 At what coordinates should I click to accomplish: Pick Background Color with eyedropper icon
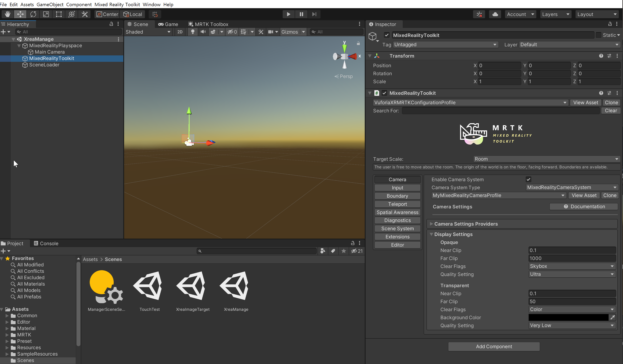point(612,318)
